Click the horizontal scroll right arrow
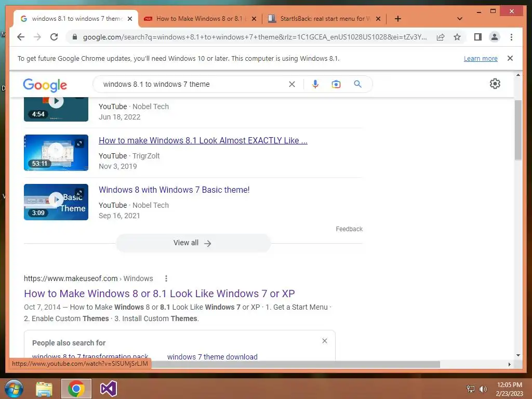Image resolution: width=532 pixels, height=399 pixels. tap(509, 364)
